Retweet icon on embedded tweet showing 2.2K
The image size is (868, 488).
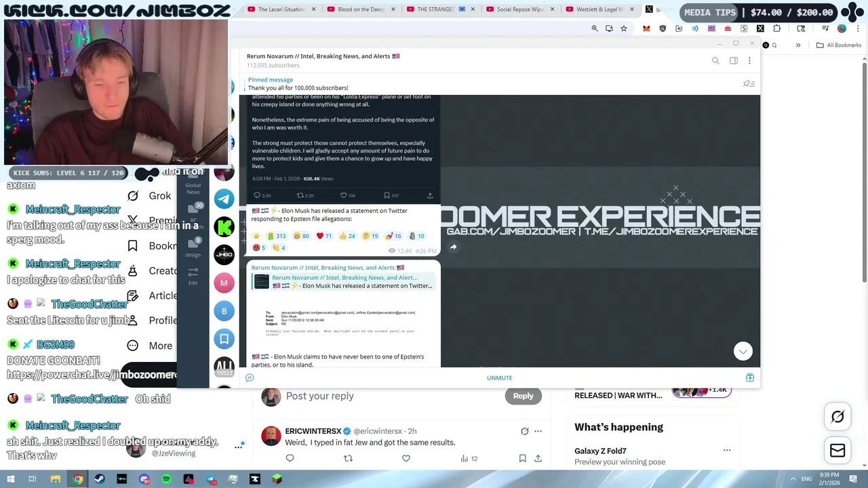click(x=304, y=195)
